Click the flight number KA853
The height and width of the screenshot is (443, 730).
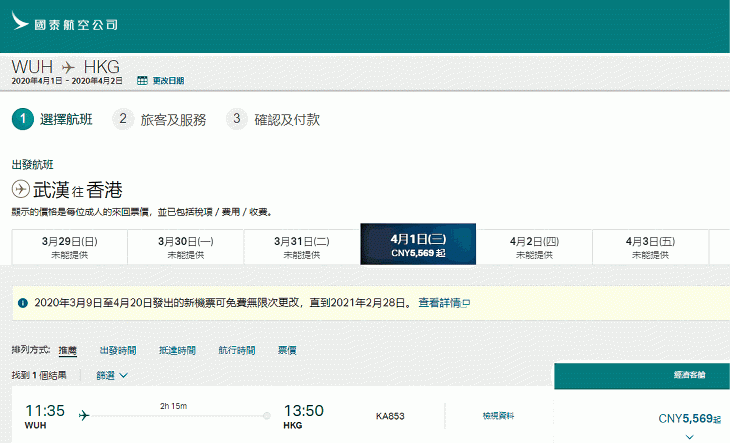point(390,416)
